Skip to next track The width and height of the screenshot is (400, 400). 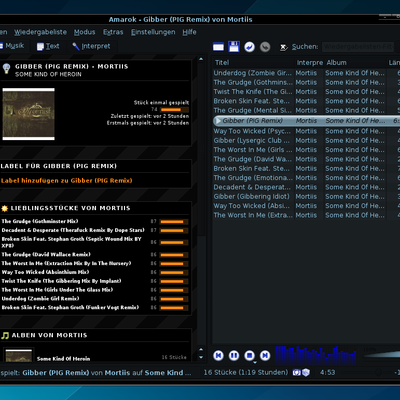pos(265,356)
